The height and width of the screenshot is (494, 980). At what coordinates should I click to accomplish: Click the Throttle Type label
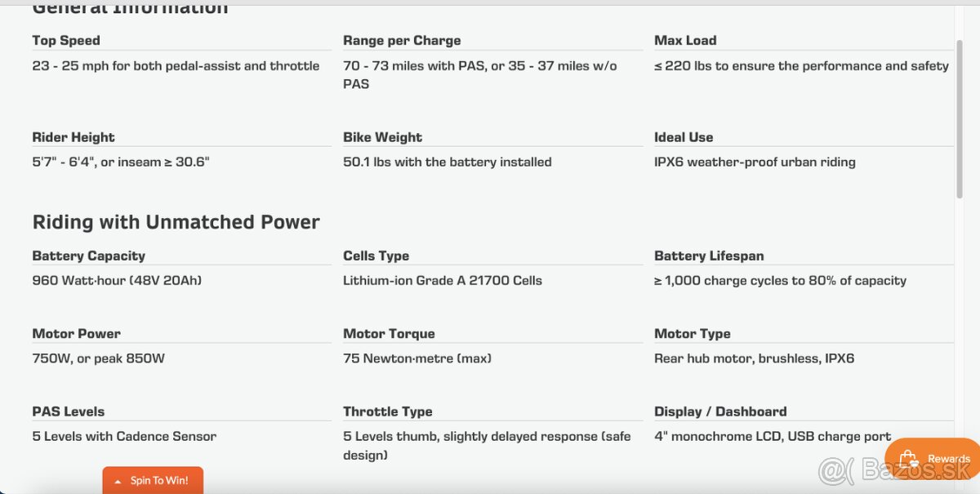tap(388, 412)
